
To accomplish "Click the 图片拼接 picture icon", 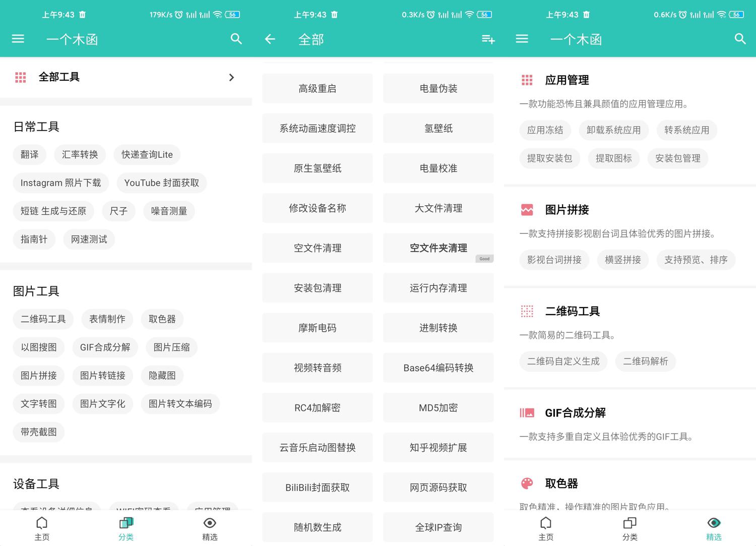I will coord(526,210).
